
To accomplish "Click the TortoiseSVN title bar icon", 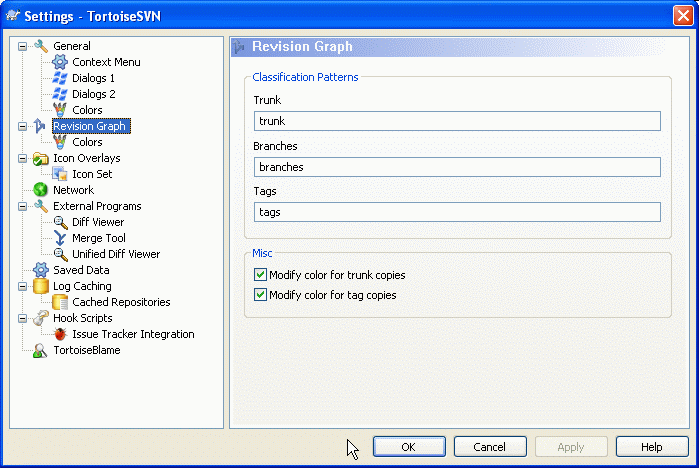I will click(x=12, y=16).
